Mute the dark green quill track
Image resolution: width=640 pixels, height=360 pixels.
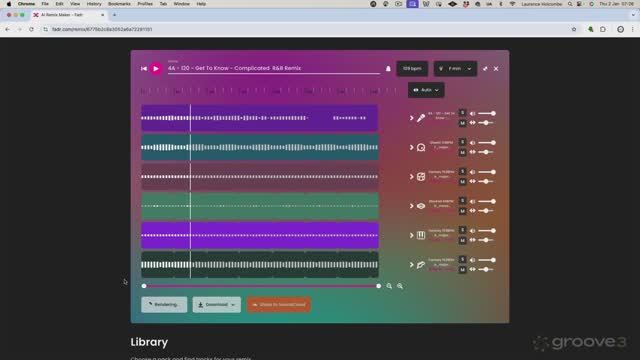[462, 270]
